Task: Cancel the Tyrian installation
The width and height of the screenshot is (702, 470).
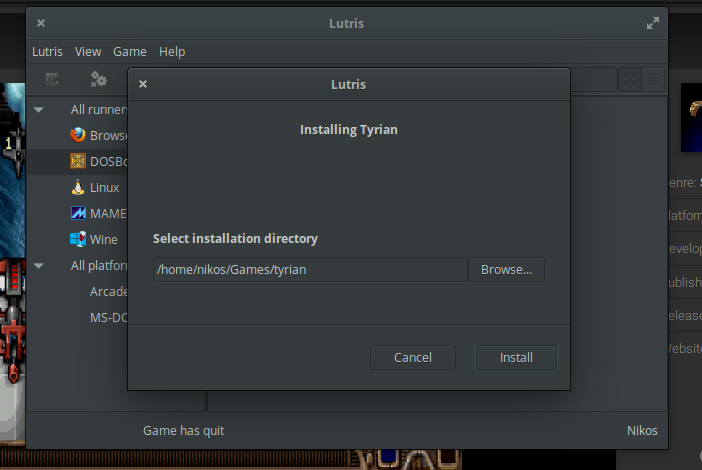Action: point(413,357)
